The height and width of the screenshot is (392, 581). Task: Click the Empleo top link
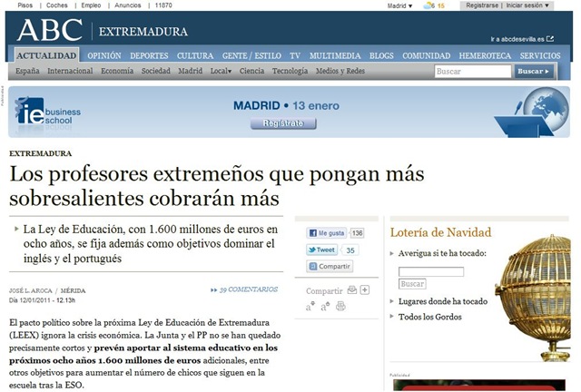(x=91, y=5)
